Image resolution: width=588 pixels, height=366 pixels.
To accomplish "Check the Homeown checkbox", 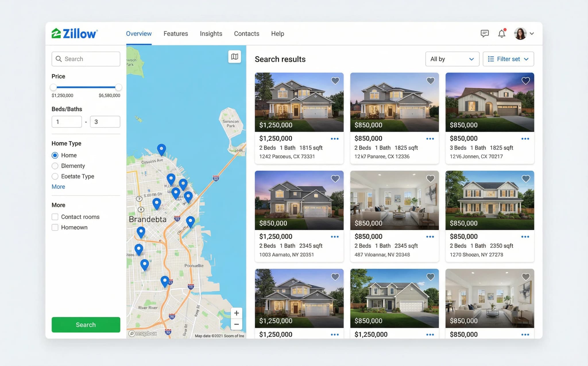I will click(x=55, y=227).
